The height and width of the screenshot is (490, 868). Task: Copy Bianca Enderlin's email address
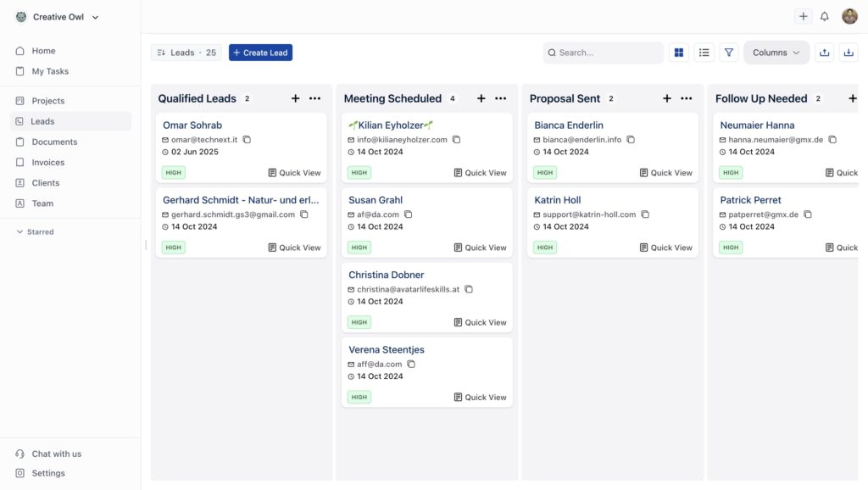[631, 140]
